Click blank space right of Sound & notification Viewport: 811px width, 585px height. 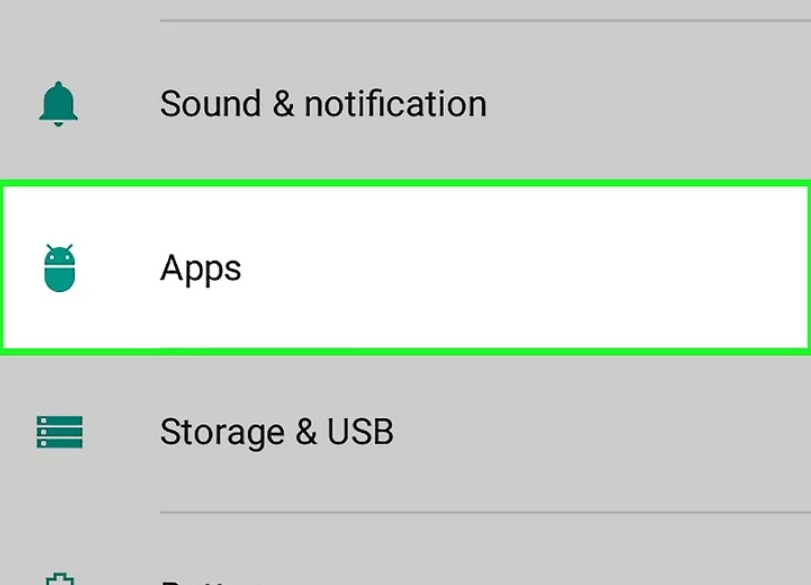[647, 104]
